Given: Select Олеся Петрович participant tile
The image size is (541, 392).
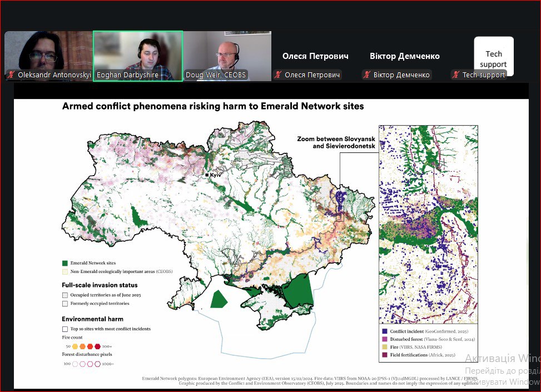Looking at the screenshot, I should [315, 56].
